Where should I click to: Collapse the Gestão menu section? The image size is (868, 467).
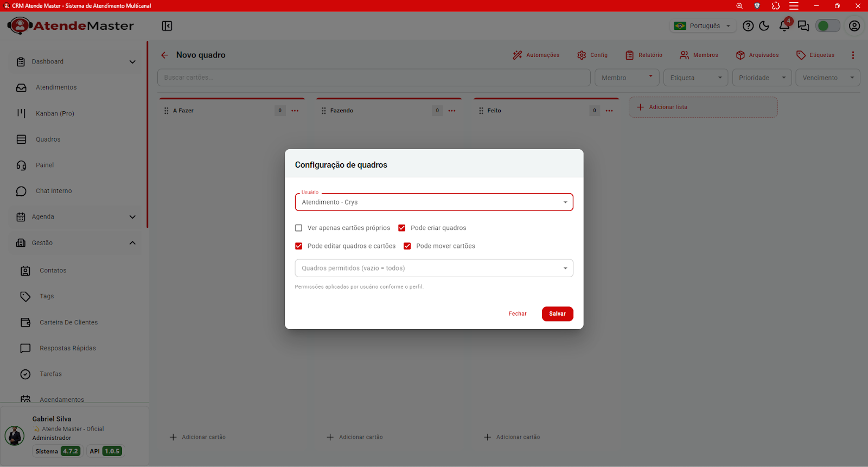point(76,243)
